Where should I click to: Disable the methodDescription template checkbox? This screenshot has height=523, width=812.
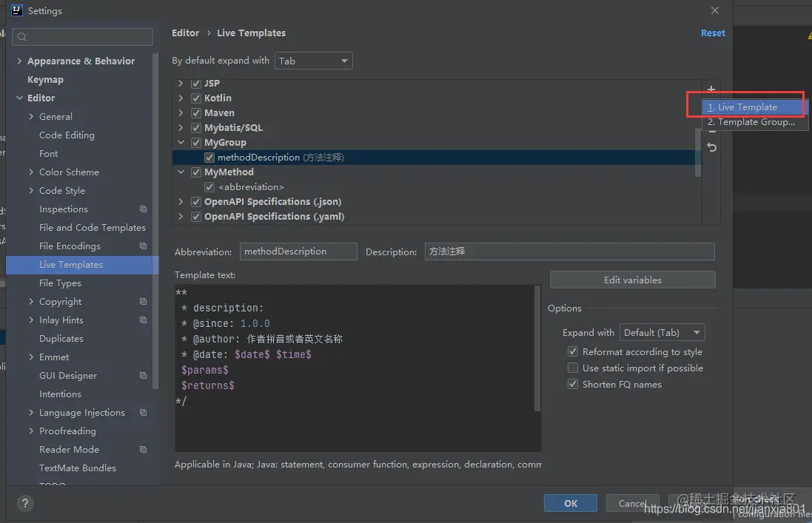click(209, 158)
